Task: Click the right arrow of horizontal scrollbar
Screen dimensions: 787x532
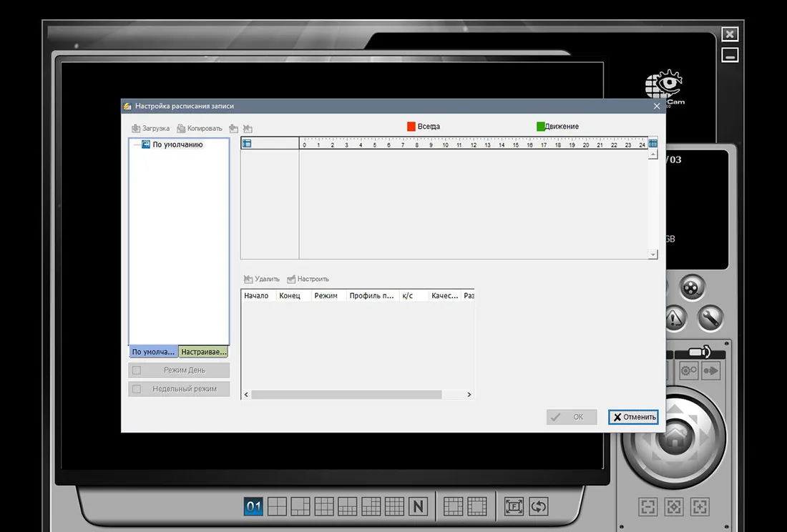Action: point(469,395)
